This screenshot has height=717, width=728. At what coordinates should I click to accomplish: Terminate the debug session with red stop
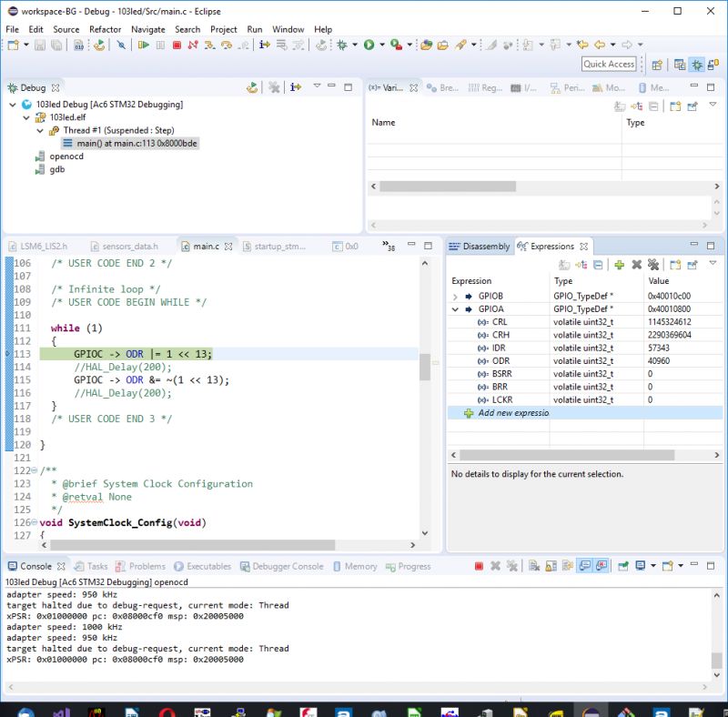click(x=177, y=45)
